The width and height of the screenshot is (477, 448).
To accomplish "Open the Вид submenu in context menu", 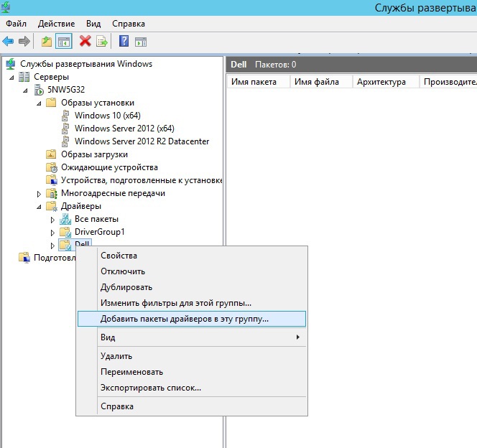I will click(x=192, y=337).
